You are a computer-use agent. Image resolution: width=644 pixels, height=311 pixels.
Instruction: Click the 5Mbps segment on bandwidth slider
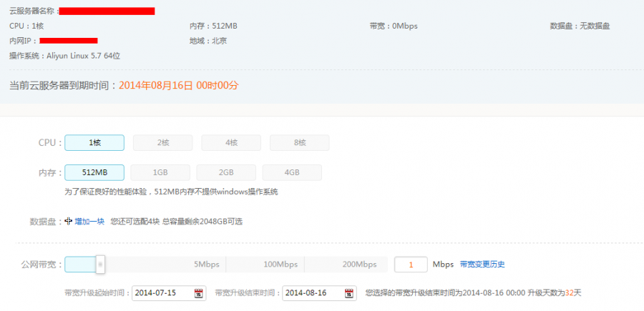point(186,265)
